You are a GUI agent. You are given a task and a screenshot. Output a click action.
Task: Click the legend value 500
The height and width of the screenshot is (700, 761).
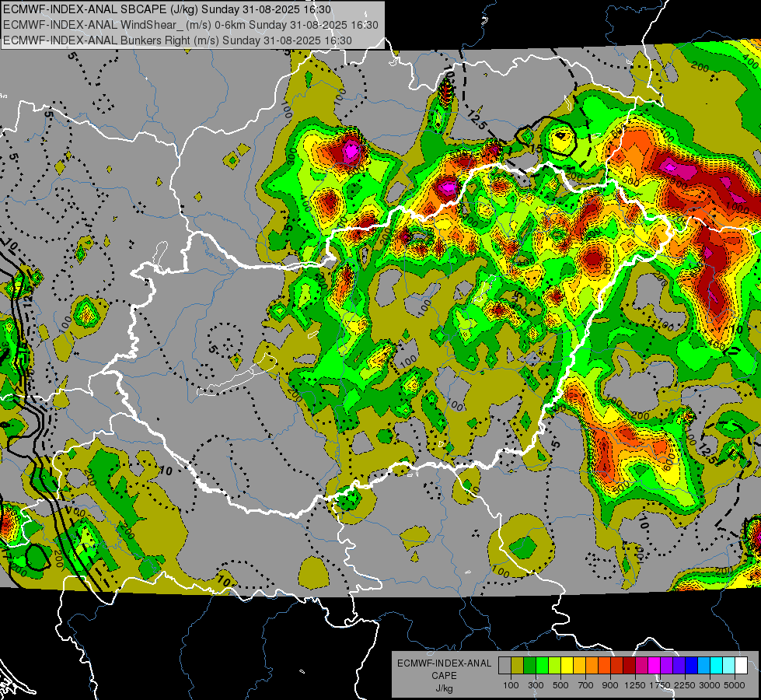560,685
